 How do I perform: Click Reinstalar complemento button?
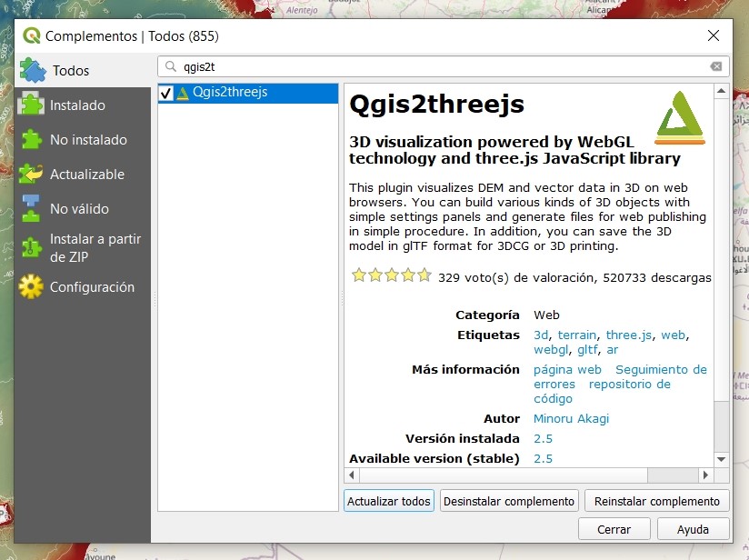[656, 501]
